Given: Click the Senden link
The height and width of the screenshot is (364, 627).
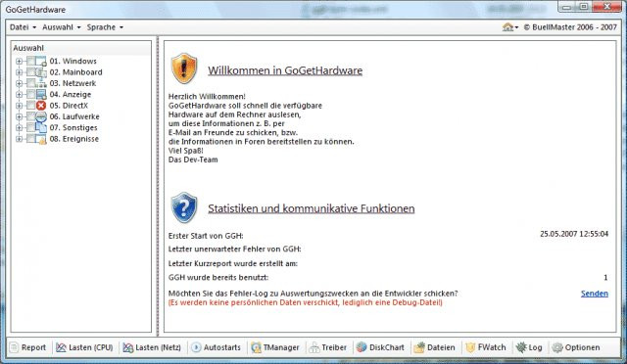Looking at the screenshot, I should (x=595, y=294).
